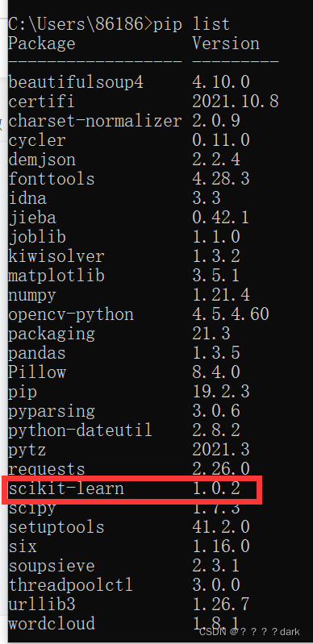Click threadpoolctl version 3.0.0
Image resolution: width=313 pixels, height=644 pixels.
click(216, 584)
